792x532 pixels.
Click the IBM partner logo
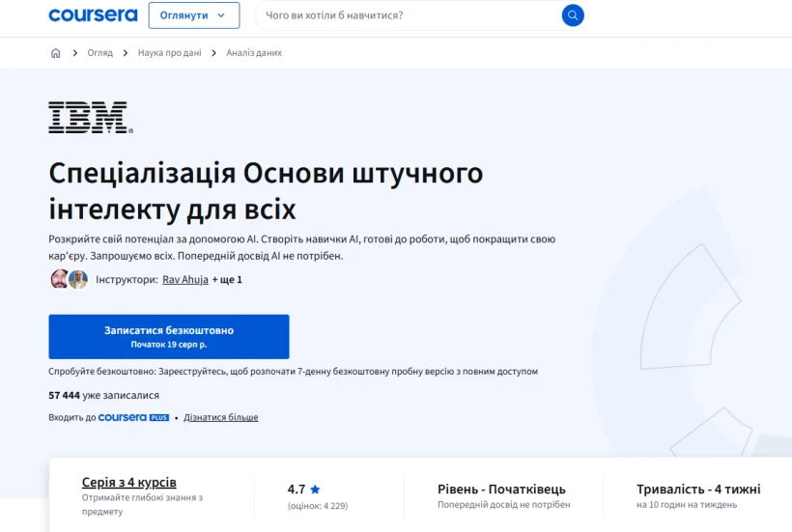(91, 117)
